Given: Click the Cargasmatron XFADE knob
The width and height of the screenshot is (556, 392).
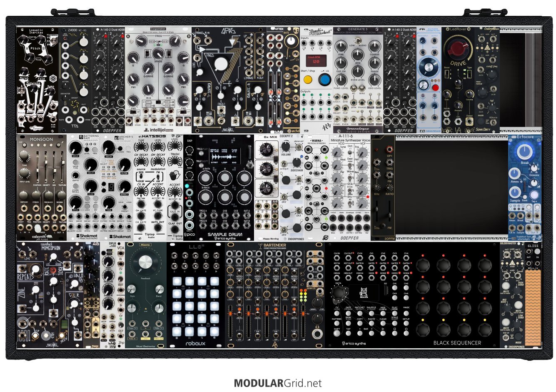Looking at the screenshot, I should (x=158, y=53).
